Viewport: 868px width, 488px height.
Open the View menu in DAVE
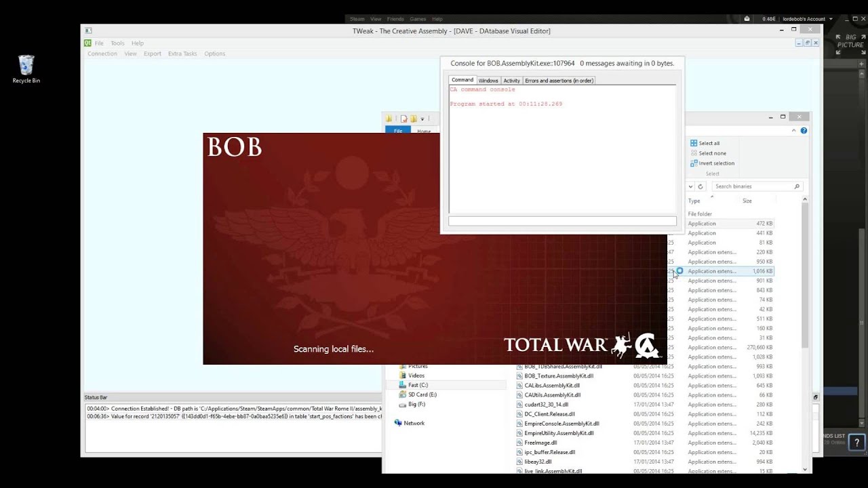(x=130, y=54)
